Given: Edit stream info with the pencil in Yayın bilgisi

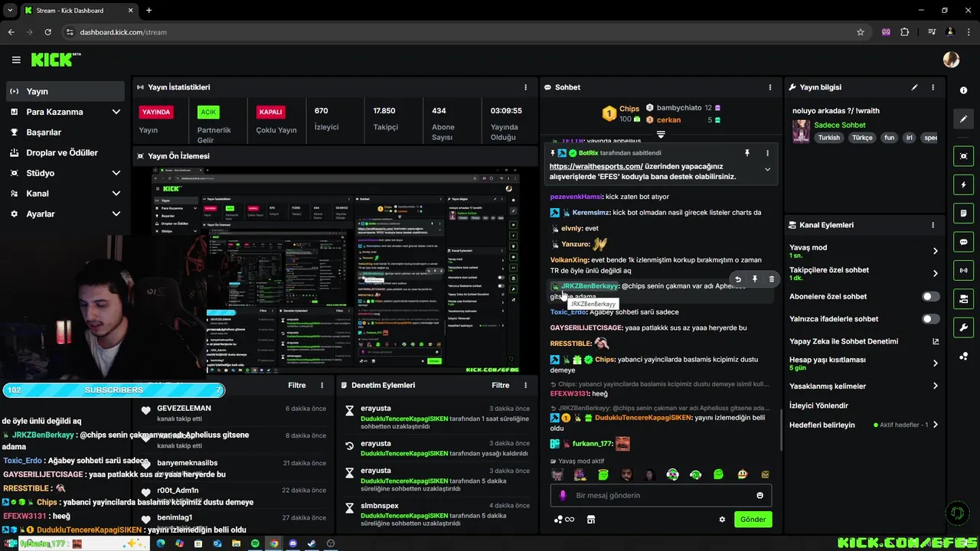Looking at the screenshot, I should click(x=914, y=87).
